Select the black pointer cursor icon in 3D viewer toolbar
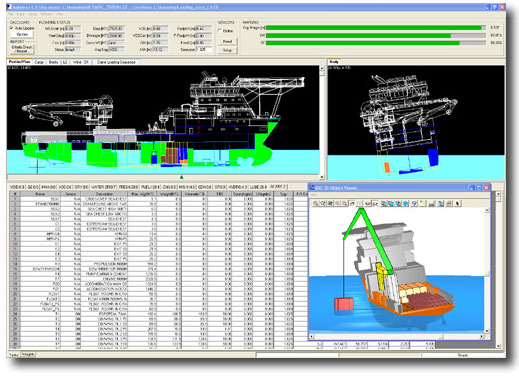The image size is (519, 377). point(458,203)
